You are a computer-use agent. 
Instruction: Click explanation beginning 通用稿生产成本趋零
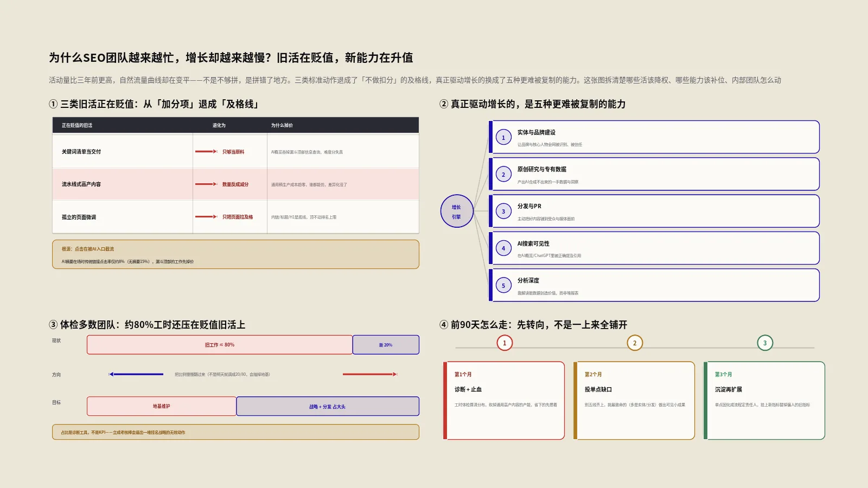(x=309, y=185)
